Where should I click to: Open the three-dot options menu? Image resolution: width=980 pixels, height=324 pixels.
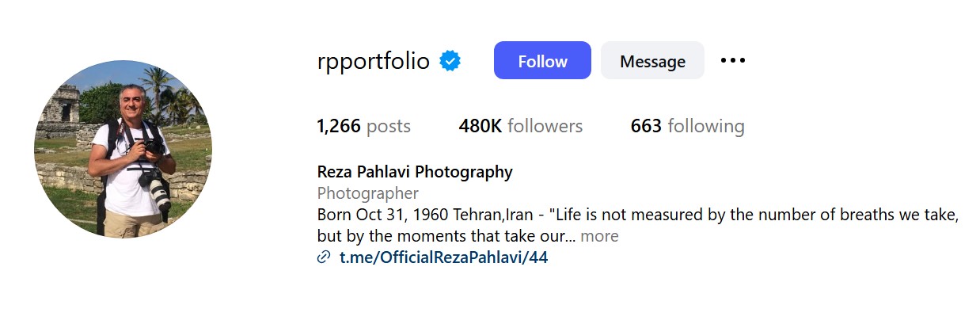733,60
